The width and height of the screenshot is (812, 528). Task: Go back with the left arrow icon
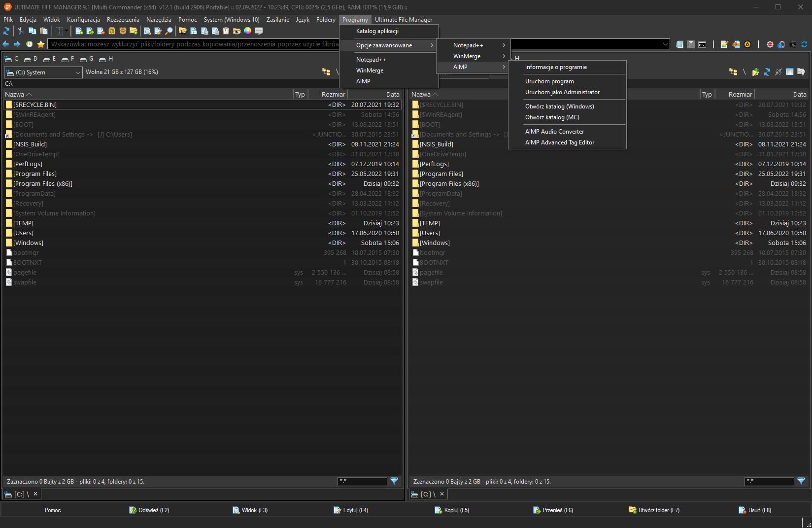point(6,44)
